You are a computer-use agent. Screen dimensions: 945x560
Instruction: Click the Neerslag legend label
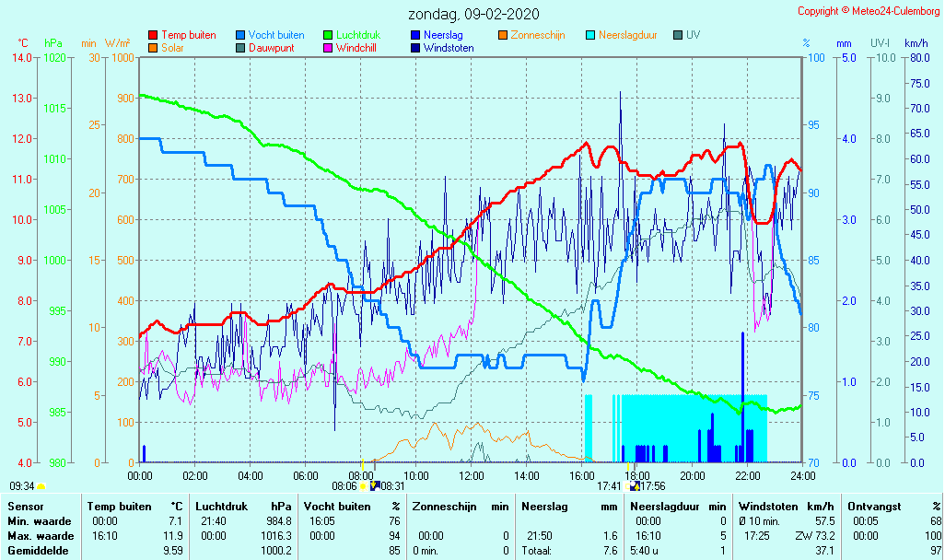[x=445, y=36]
